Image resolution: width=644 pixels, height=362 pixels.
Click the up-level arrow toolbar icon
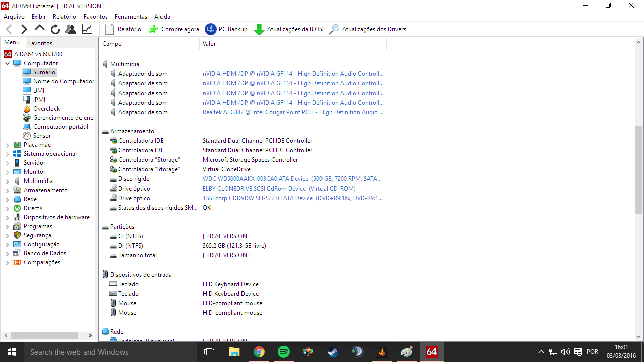click(x=40, y=29)
